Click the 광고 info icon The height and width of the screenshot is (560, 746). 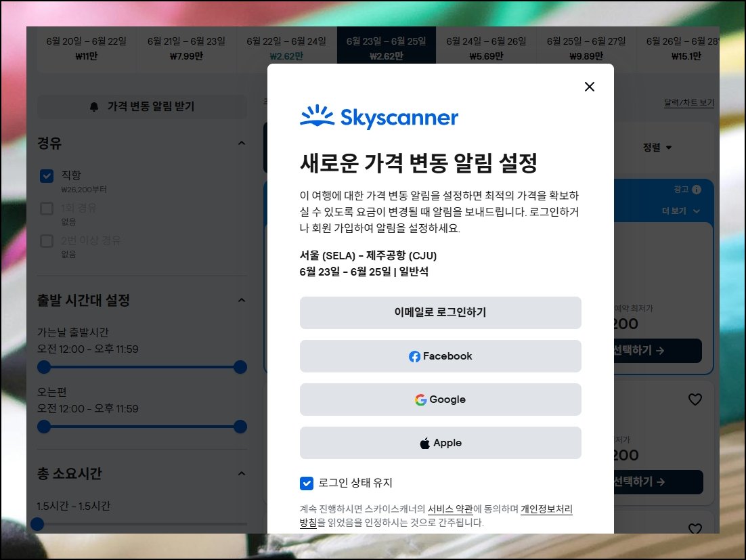point(697,190)
